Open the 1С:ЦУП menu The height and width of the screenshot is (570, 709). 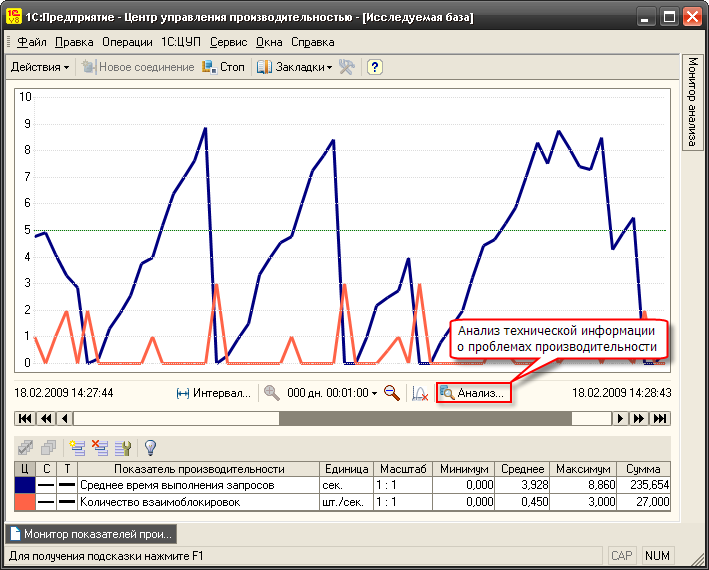pyautogui.click(x=181, y=42)
